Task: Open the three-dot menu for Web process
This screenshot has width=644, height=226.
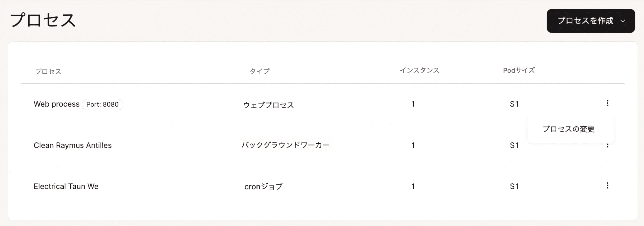Action: (x=607, y=103)
